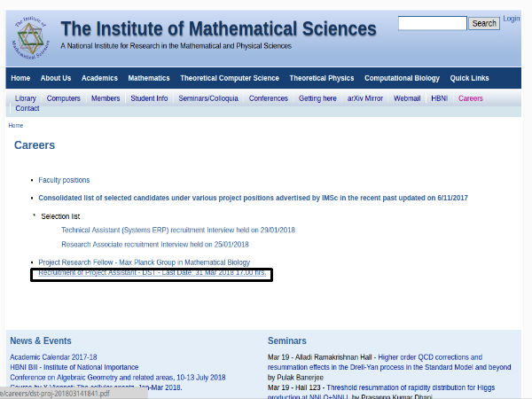532x399 pixels.
Task: Click the Search button
Action: [484, 23]
